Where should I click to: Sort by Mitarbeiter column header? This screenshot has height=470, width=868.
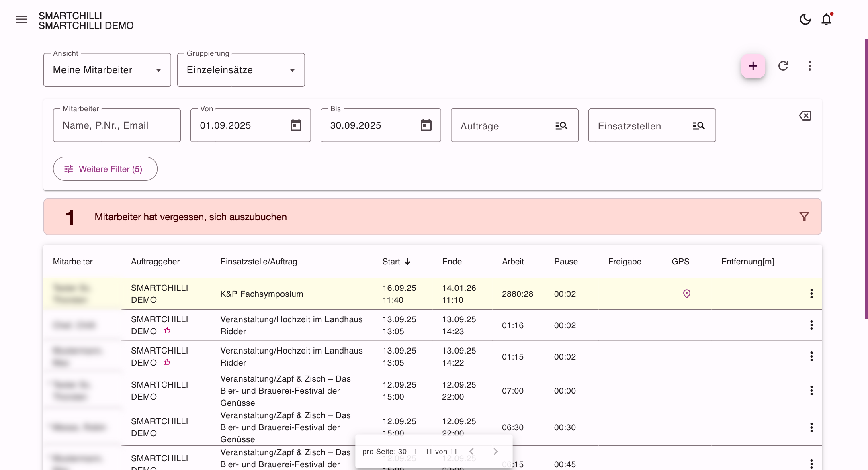73,262
